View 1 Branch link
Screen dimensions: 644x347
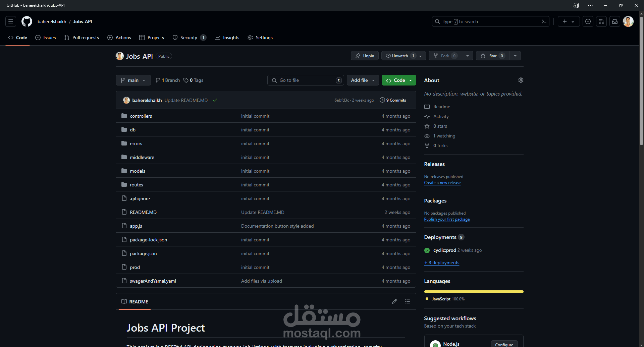click(168, 80)
